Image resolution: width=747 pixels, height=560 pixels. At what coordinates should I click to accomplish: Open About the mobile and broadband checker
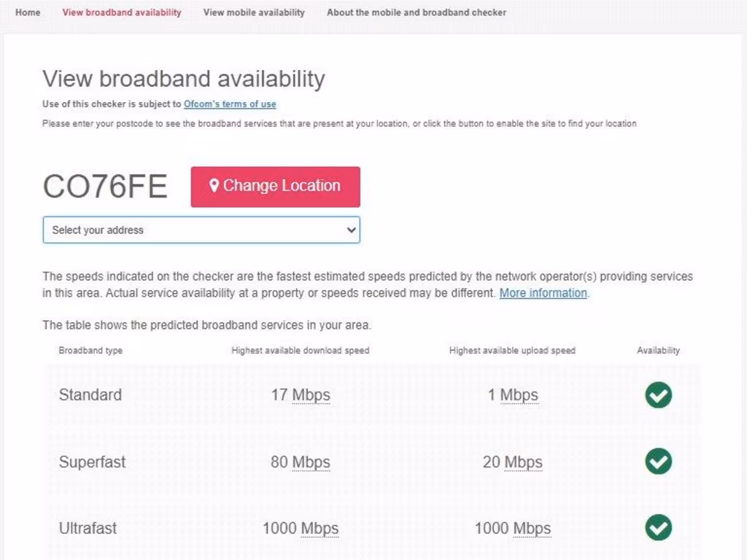[x=417, y=12]
